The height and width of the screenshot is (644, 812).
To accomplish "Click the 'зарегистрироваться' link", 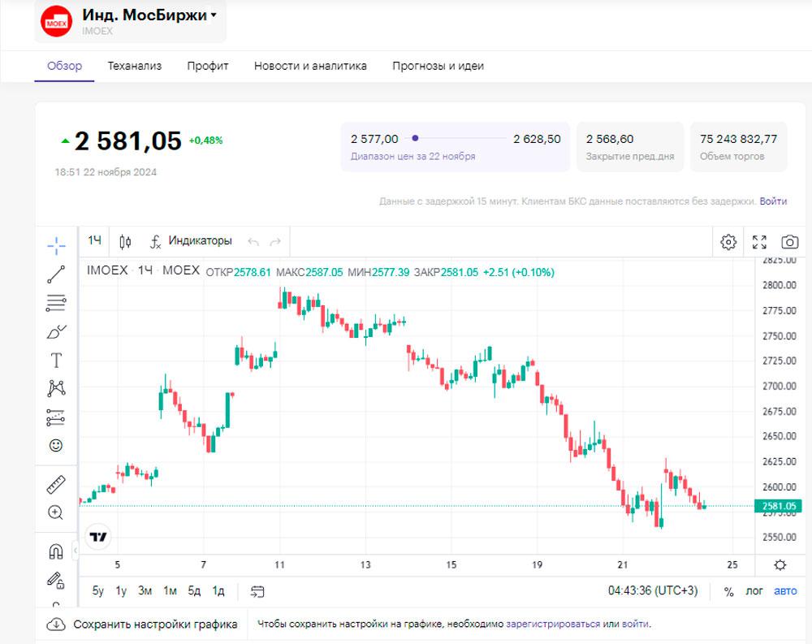I will coord(553,624).
